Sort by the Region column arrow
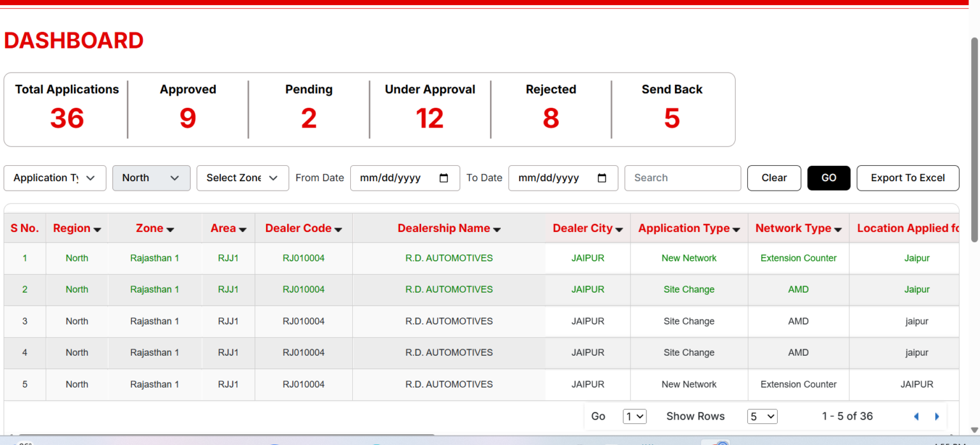The height and width of the screenshot is (445, 980). [98, 230]
